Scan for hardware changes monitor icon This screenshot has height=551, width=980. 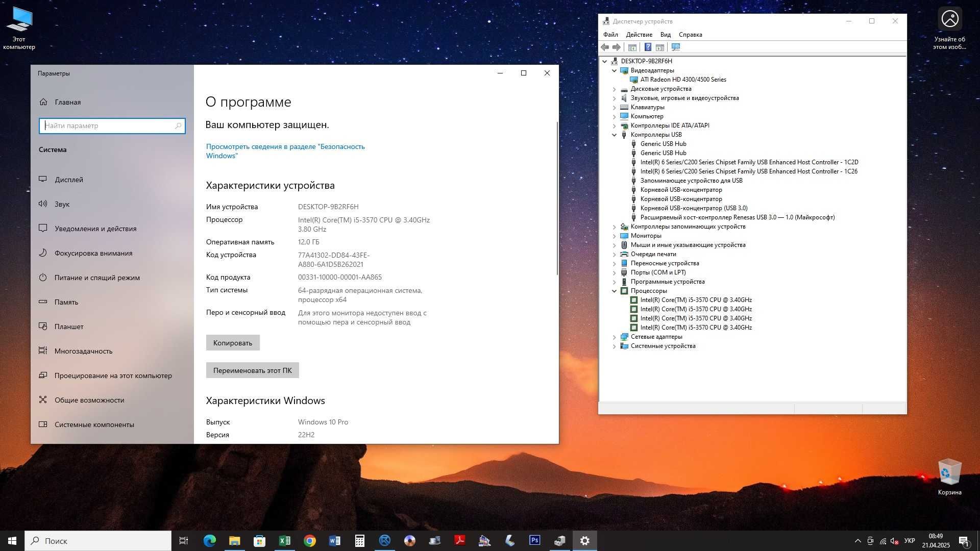click(x=676, y=47)
